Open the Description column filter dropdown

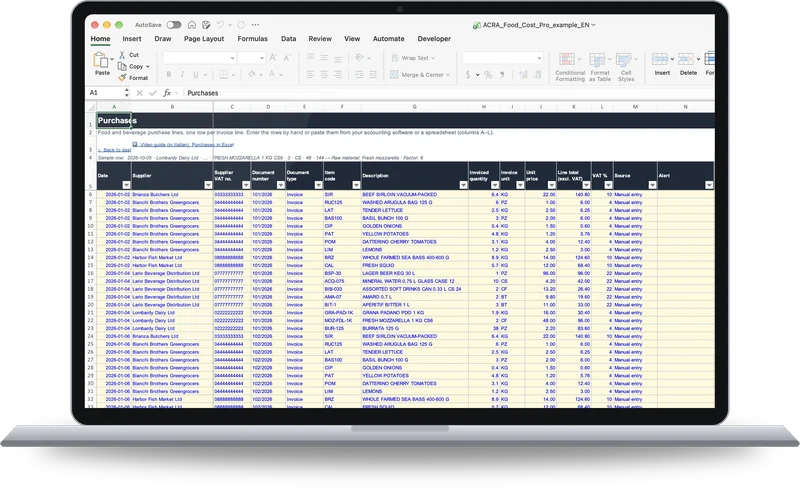pyautogui.click(x=463, y=185)
